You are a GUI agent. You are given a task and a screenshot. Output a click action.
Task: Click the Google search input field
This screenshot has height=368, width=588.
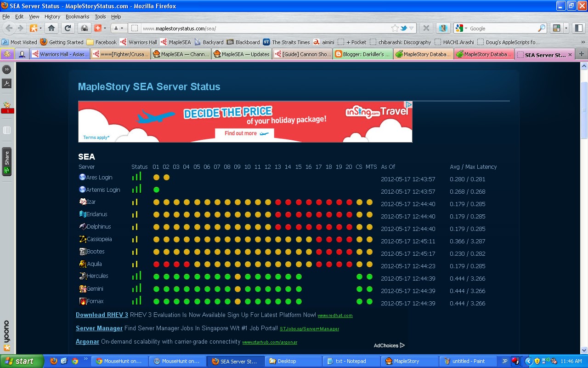503,28
